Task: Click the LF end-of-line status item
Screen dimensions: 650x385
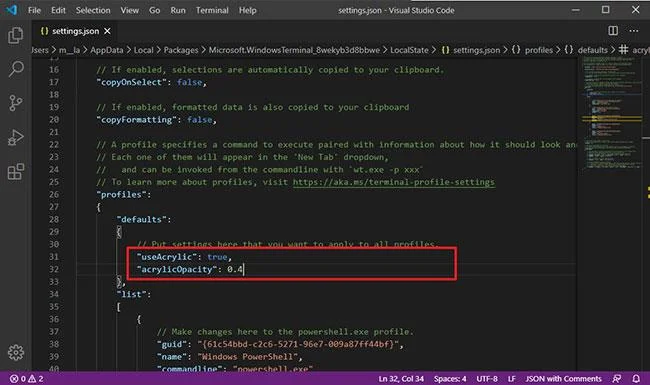Action: [x=512, y=379]
